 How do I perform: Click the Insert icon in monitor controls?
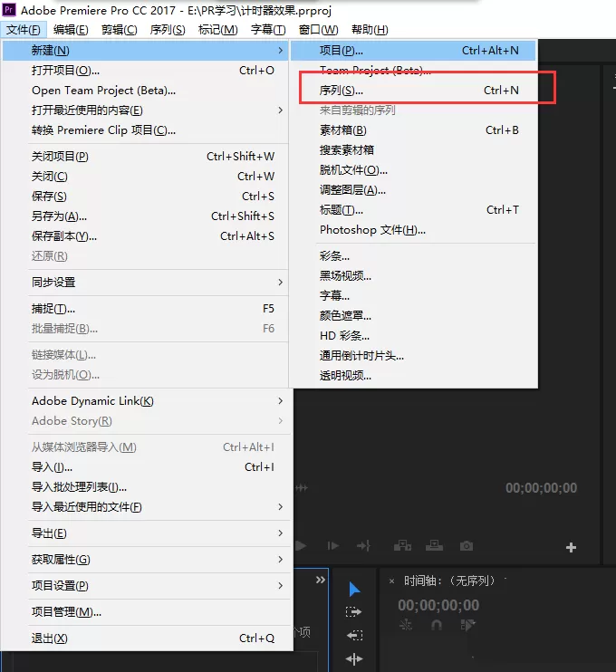[402, 545]
